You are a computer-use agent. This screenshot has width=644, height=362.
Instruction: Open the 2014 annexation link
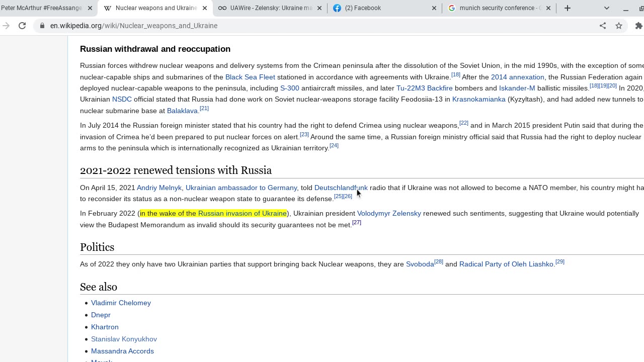tap(517, 77)
